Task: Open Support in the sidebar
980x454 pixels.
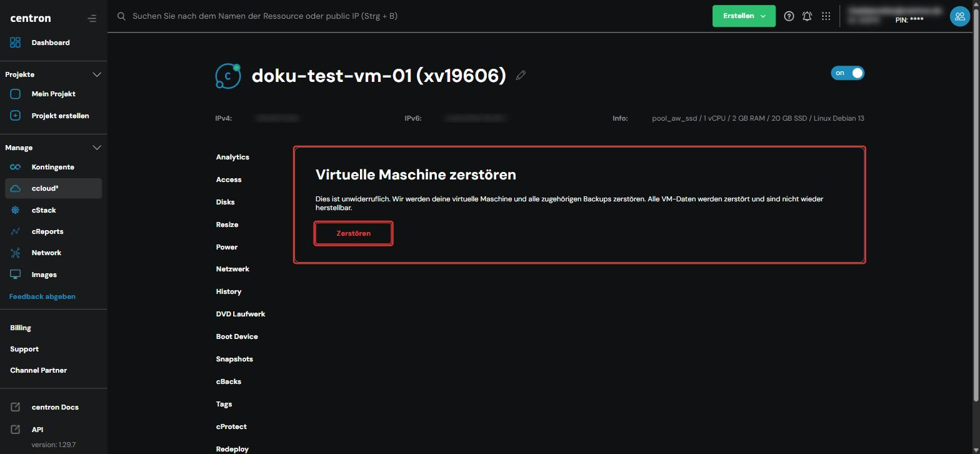Action: click(24, 349)
